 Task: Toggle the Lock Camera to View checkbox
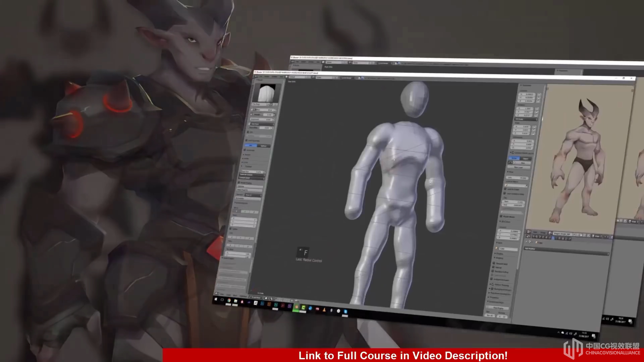click(504, 193)
